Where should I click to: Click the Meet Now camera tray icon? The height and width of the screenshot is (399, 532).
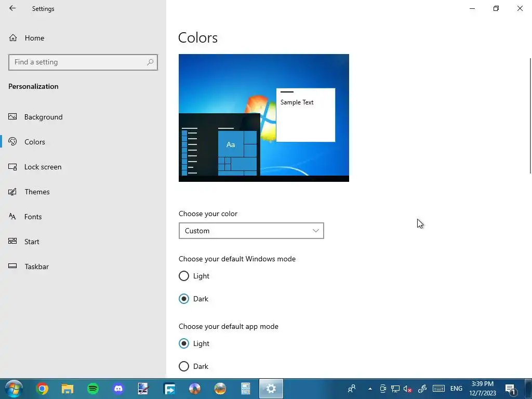click(x=383, y=389)
